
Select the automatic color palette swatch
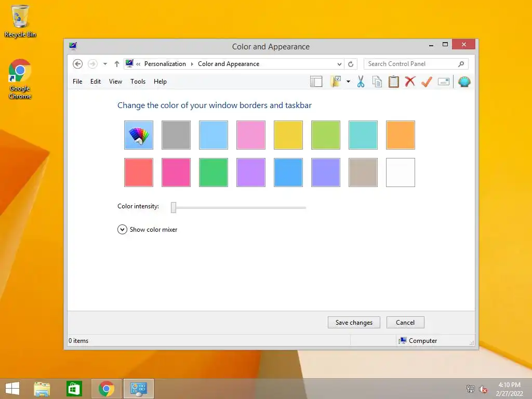click(138, 135)
